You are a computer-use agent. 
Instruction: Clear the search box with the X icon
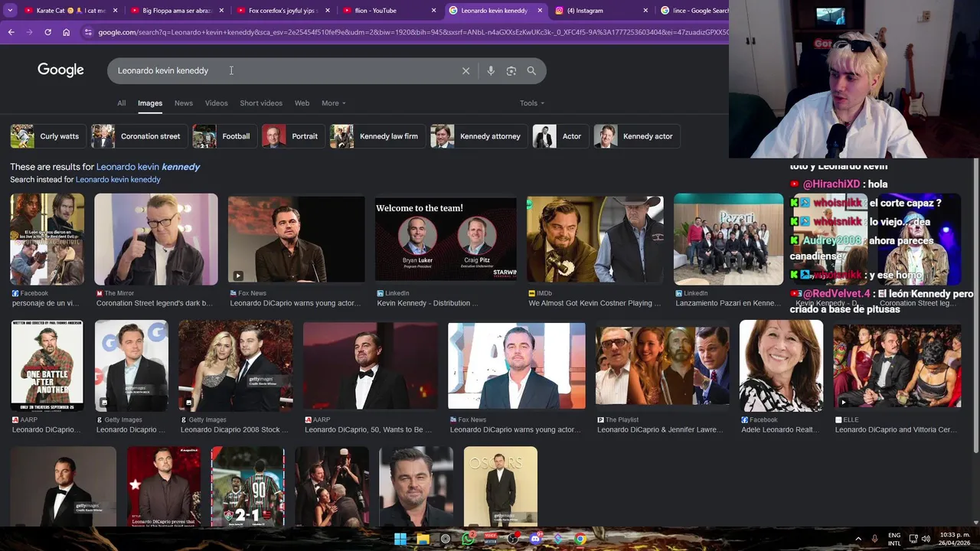(x=465, y=70)
